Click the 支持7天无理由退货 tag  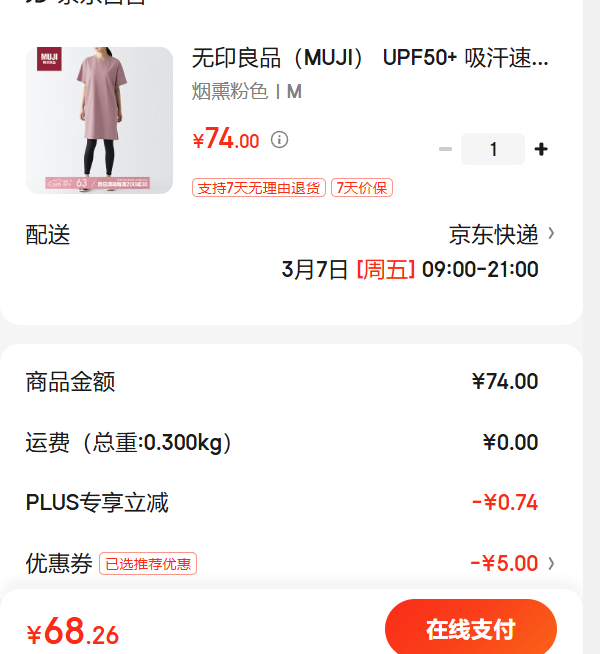pyautogui.click(x=259, y=188)
